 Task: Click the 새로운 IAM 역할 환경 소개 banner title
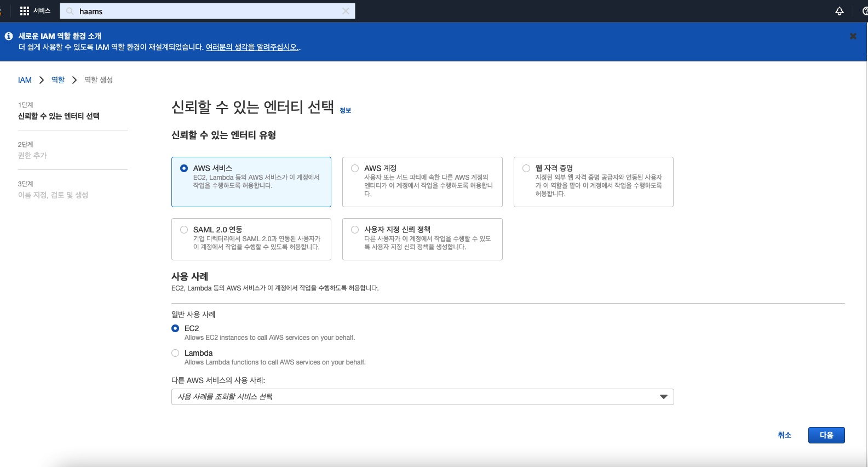(60, 36)
